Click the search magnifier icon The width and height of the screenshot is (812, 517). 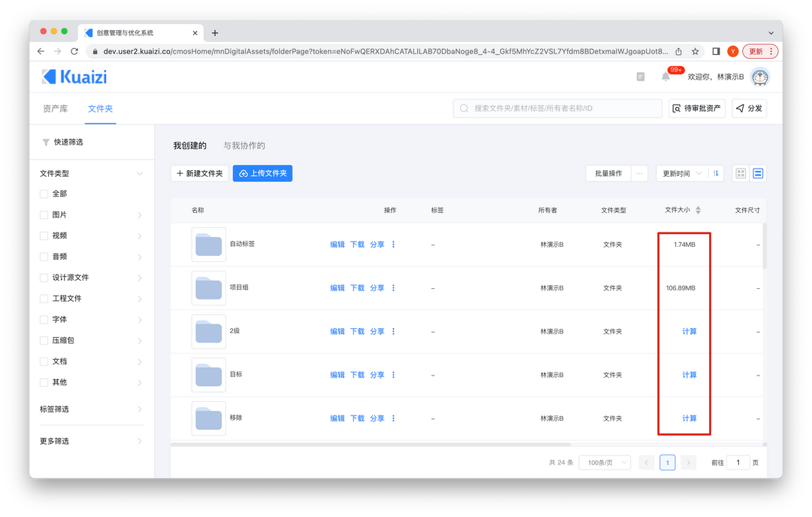pyautogui.click(x=464, y=108)
